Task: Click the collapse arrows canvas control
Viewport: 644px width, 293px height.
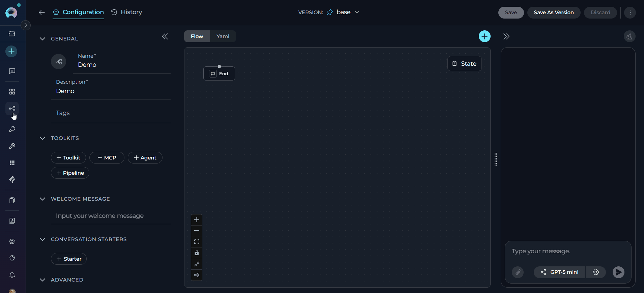Action: 197,264
